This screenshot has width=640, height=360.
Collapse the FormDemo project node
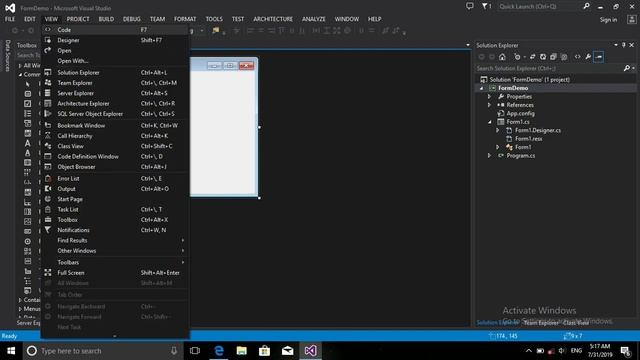482,88
